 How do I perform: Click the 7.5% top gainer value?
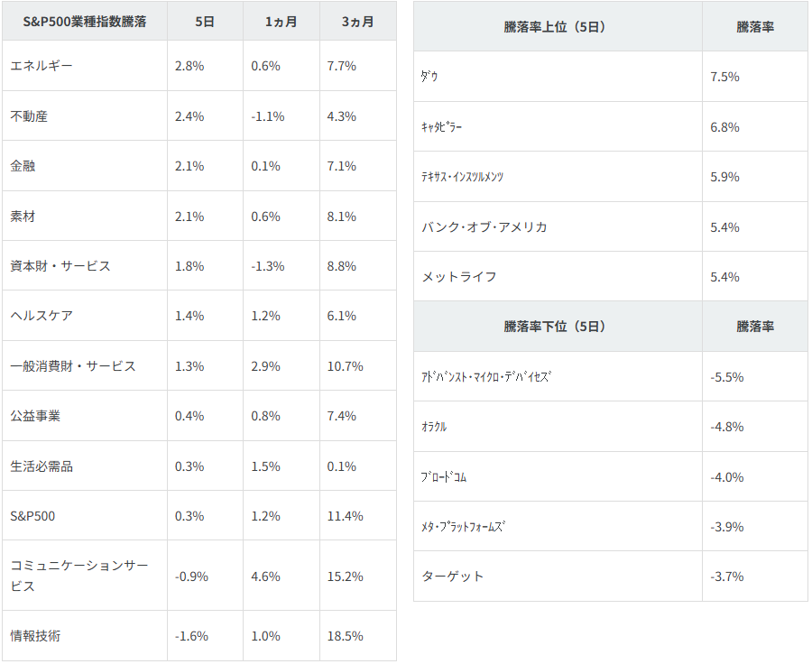click(724, 77)
